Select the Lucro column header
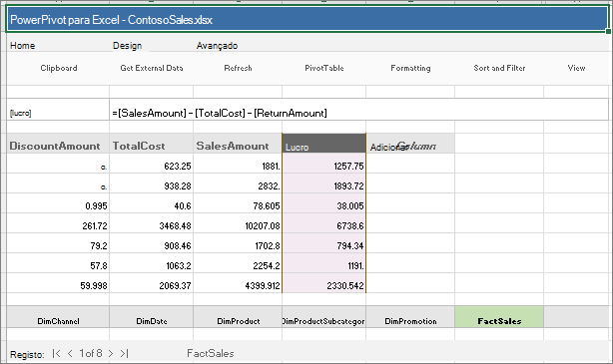The image size is (613, 364). pyautogui.click(x=324, y=144)
